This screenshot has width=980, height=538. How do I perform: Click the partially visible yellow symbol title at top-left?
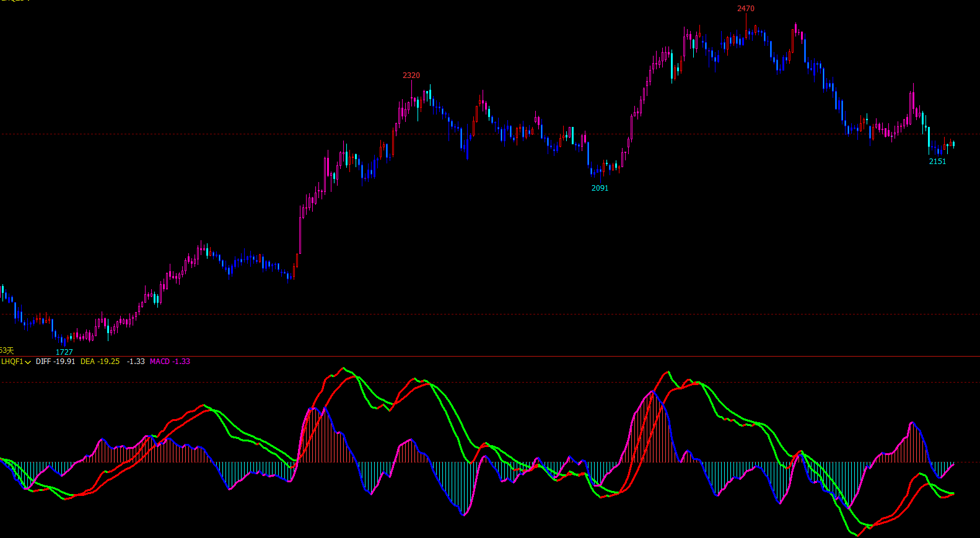15,1
